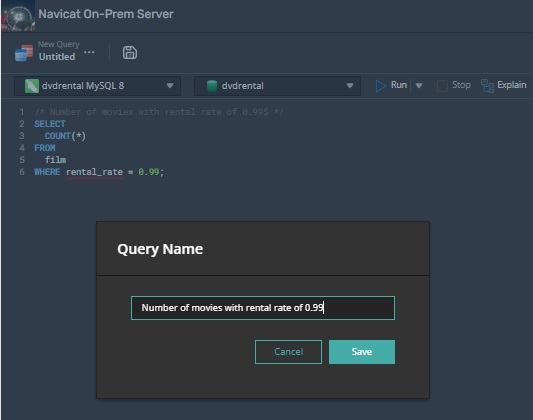
Task: Click line number 6 in the gutter
Action: click(22, 172)
